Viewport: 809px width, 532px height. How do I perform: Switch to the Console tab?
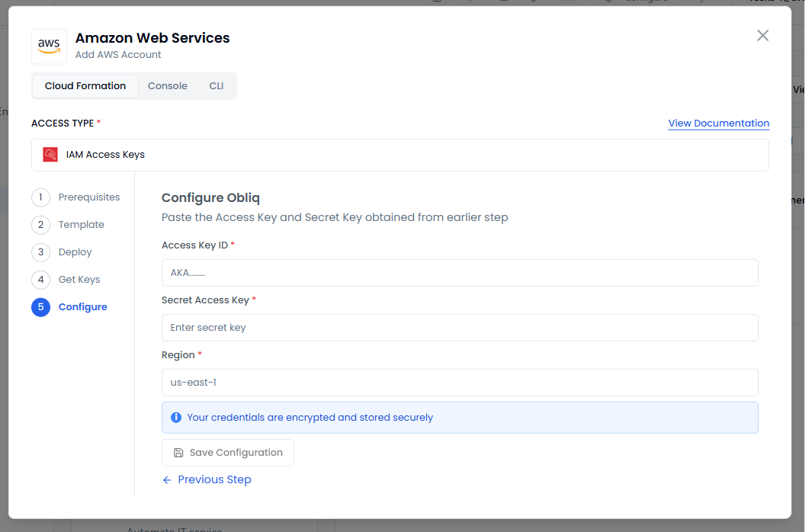167,86
